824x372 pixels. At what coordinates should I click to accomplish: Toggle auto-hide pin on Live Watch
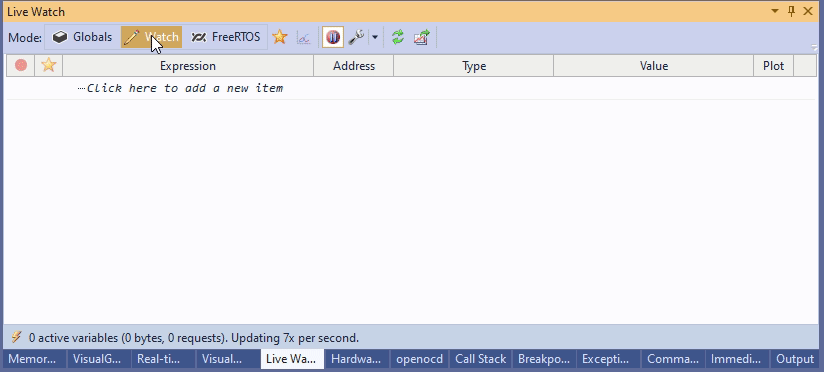(x=791, y=12)
